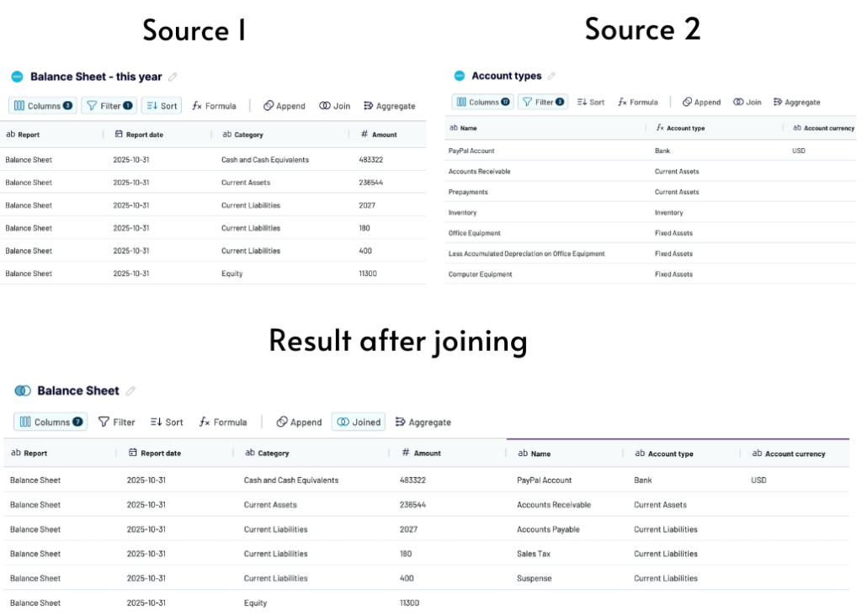Open the Columns panel showing badge 3 in Source 1
862x616 pixels.
coord(42,105)
